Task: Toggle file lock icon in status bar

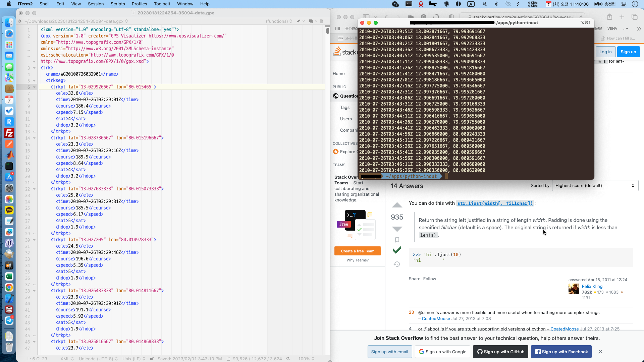Action: pos(152,359)
